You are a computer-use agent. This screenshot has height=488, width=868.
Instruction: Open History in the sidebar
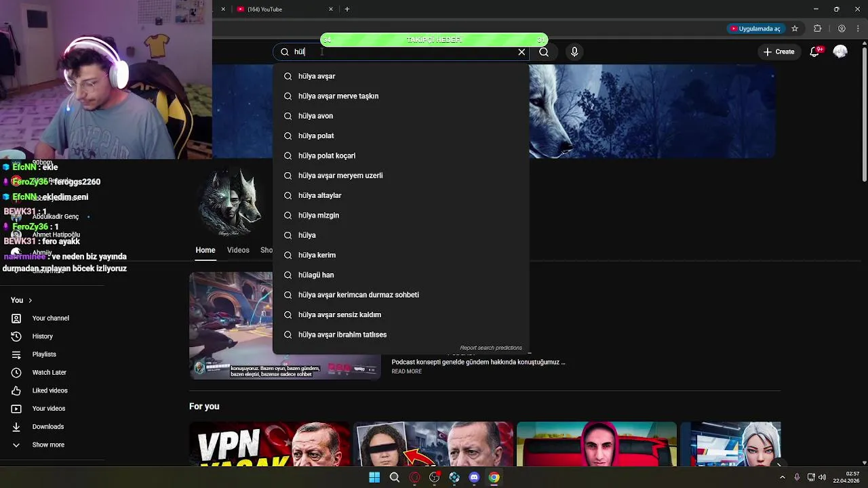click(x=43, y=336)
